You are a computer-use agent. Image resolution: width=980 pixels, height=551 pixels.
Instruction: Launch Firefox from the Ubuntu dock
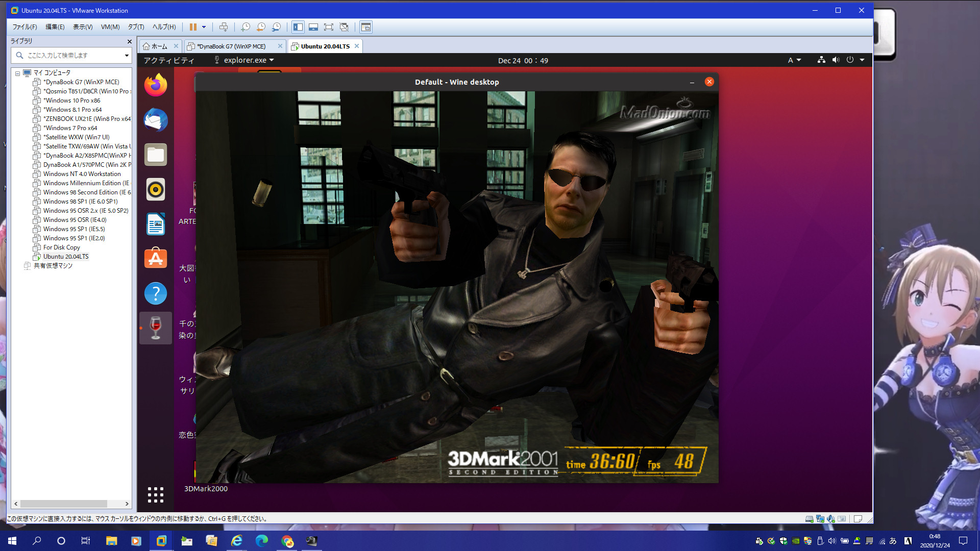[156, 85]
